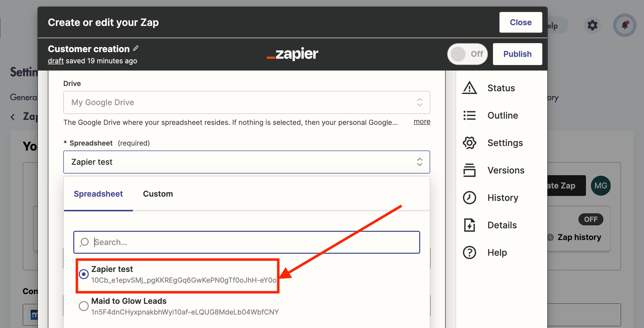The height and width of the screenshot is (328, 644).
Task: Click into the Search field
Action: (246, 242)
